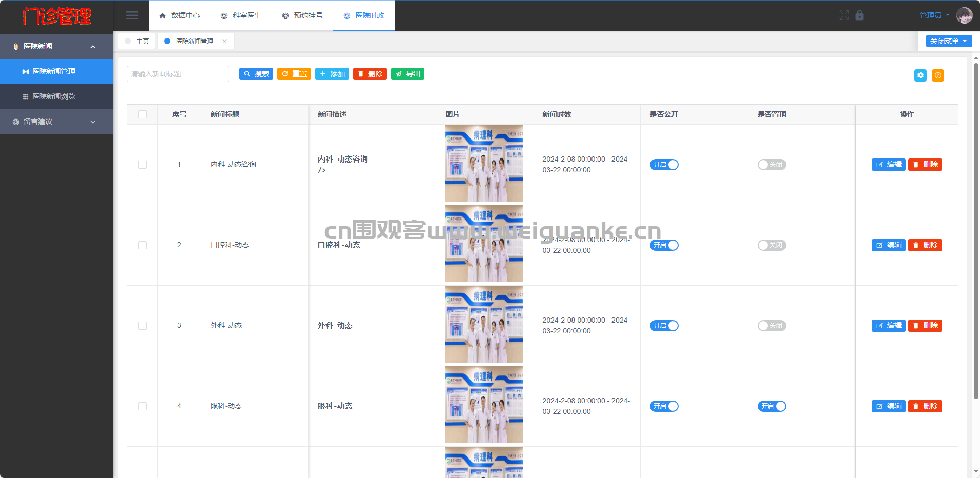Click the 请输入新闻标题 search input field
This screenshot has width=980, height=478.
[178, 74]
